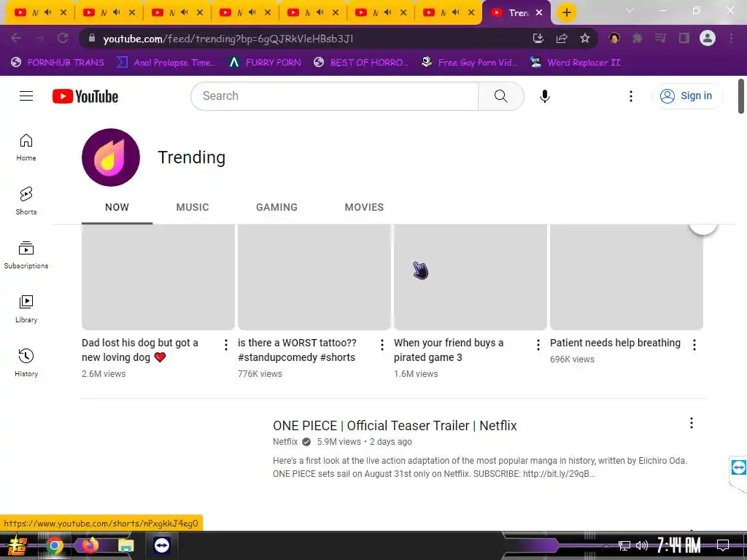Open the BEST OF HORRO... bookmark
The image size is (747, 560).
(361, 63)
